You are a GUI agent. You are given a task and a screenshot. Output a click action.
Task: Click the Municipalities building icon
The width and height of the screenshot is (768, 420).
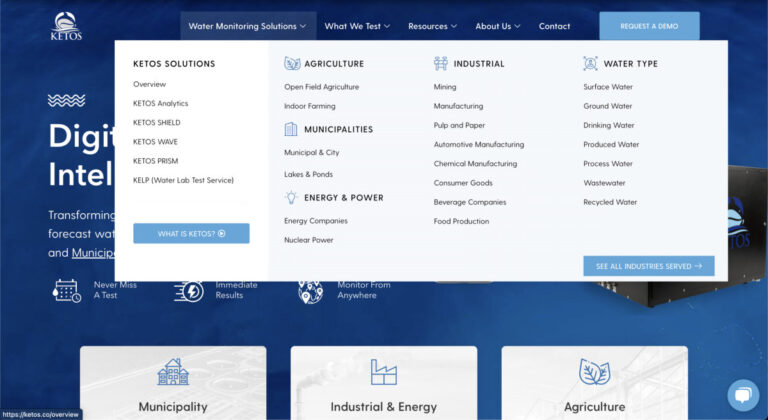pyautogui.click(x=291, y=129)
